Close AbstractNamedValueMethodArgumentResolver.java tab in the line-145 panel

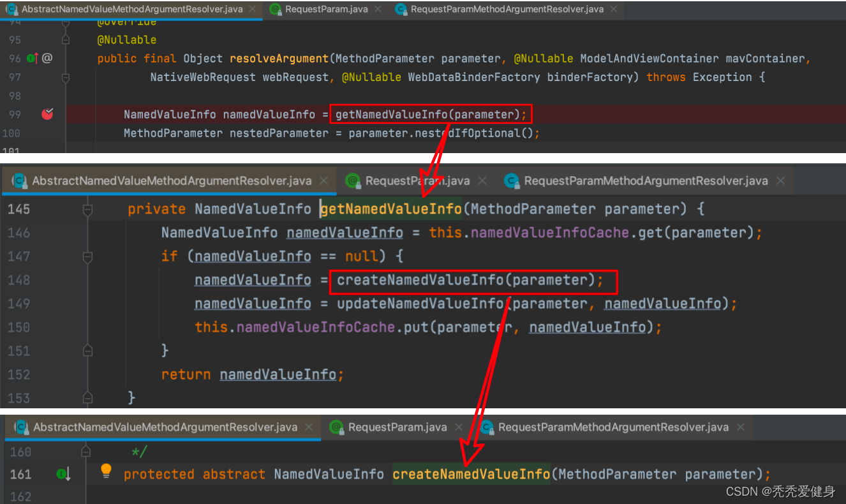pos(324,181)
